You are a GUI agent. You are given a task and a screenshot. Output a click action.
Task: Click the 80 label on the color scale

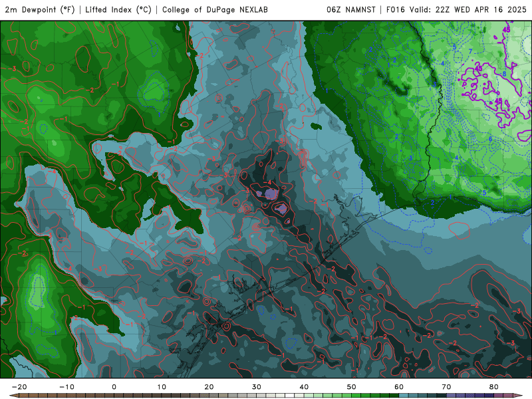494,387
